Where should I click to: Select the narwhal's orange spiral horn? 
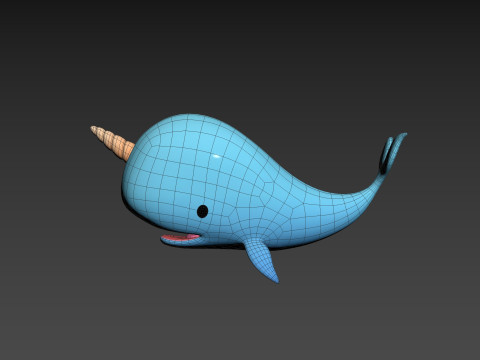coord(113,144)
